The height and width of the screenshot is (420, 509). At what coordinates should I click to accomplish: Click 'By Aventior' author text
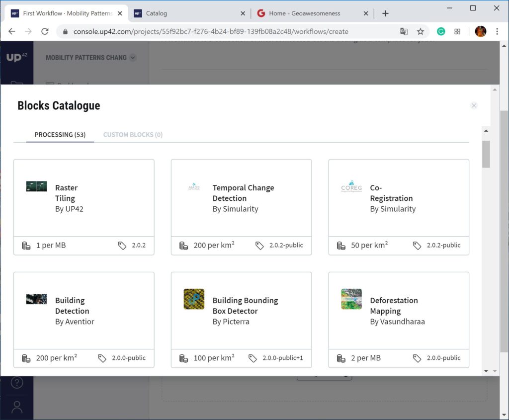[75, 321]
